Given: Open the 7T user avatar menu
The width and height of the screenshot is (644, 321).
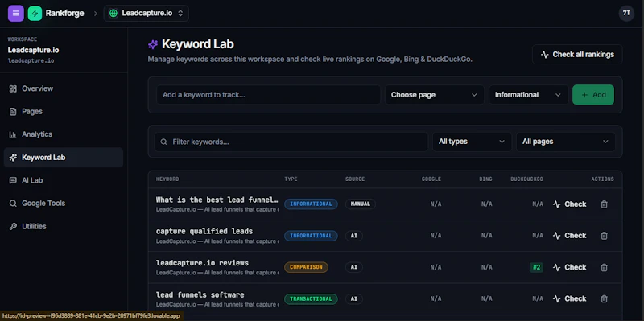Looking at the screenshot, I should click(x=626, y=13).
